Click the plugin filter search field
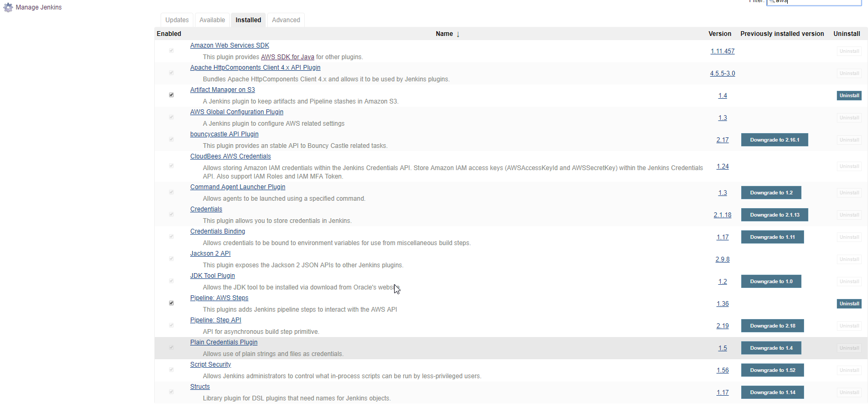 (814, 2)
